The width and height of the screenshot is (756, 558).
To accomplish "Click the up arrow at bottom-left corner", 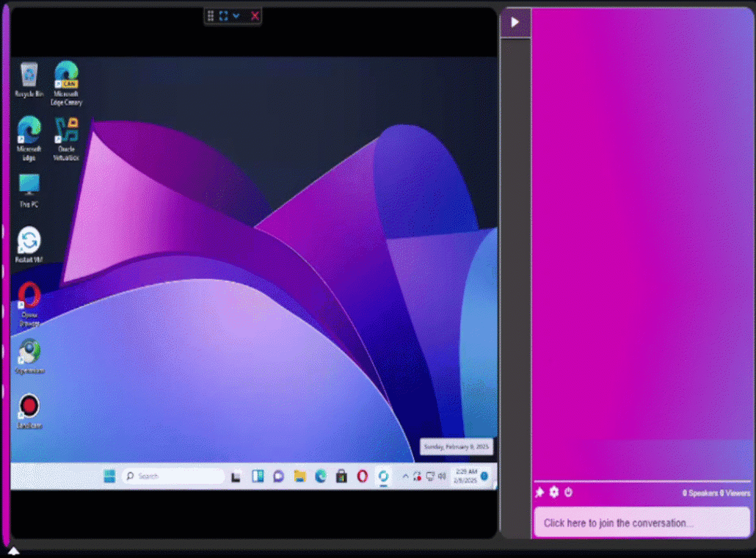I will (13, 550).
